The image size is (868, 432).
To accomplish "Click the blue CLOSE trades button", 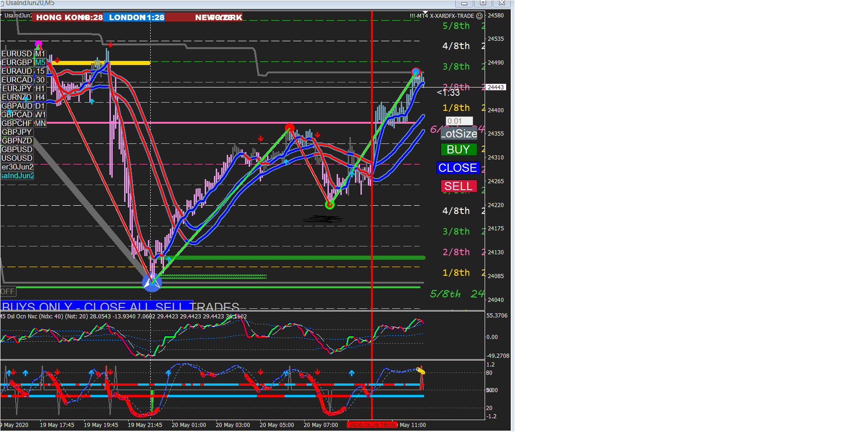I will (458, 168).
